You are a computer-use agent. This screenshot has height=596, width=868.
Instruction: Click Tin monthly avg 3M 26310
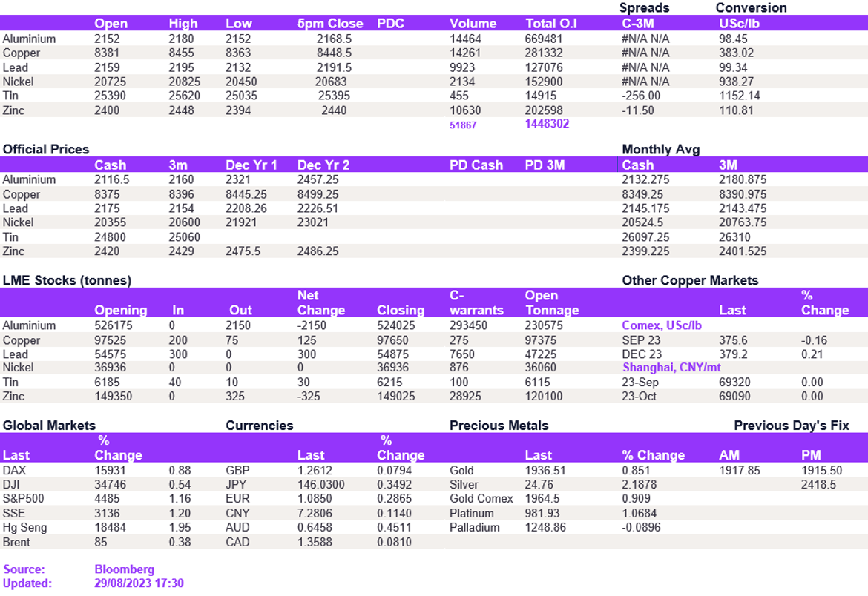coord(734,237)
